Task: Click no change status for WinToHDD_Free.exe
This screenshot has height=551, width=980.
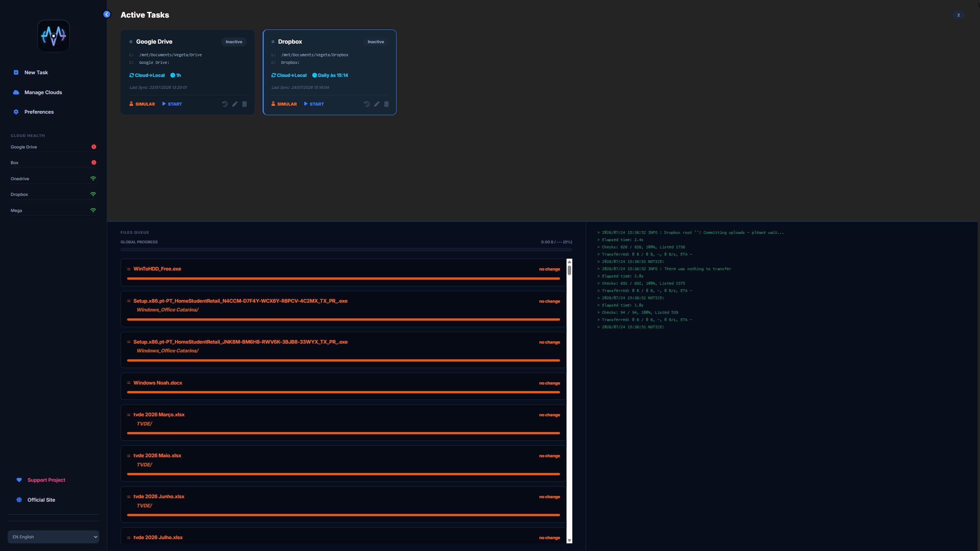Action: [549, 269]
